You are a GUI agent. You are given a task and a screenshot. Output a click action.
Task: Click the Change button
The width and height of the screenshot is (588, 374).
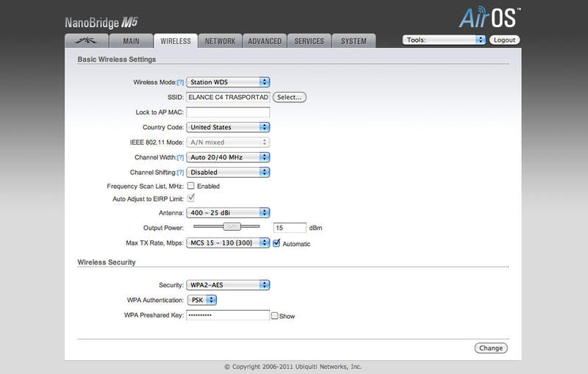491,348
